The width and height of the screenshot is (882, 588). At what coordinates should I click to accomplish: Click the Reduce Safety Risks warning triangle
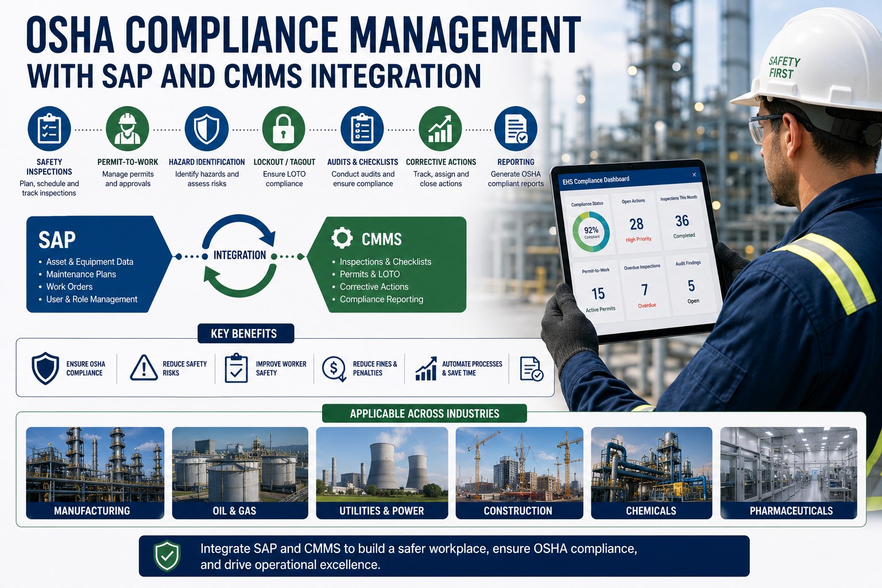click(x=144, y=368)
